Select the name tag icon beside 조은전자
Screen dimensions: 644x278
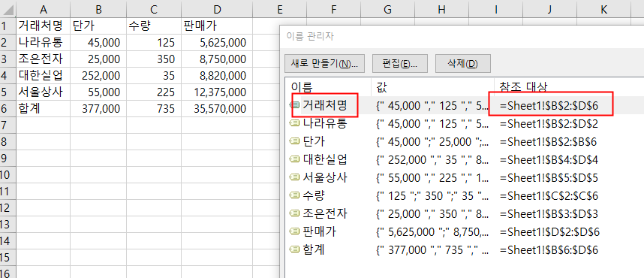coord(294,214)
